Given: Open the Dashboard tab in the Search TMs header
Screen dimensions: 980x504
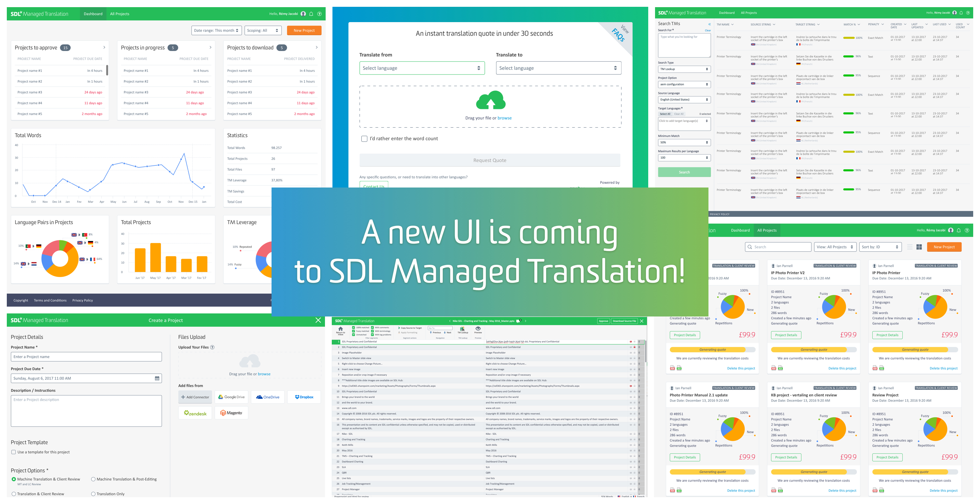Looking at the screenshot, I should coord(726,13).
